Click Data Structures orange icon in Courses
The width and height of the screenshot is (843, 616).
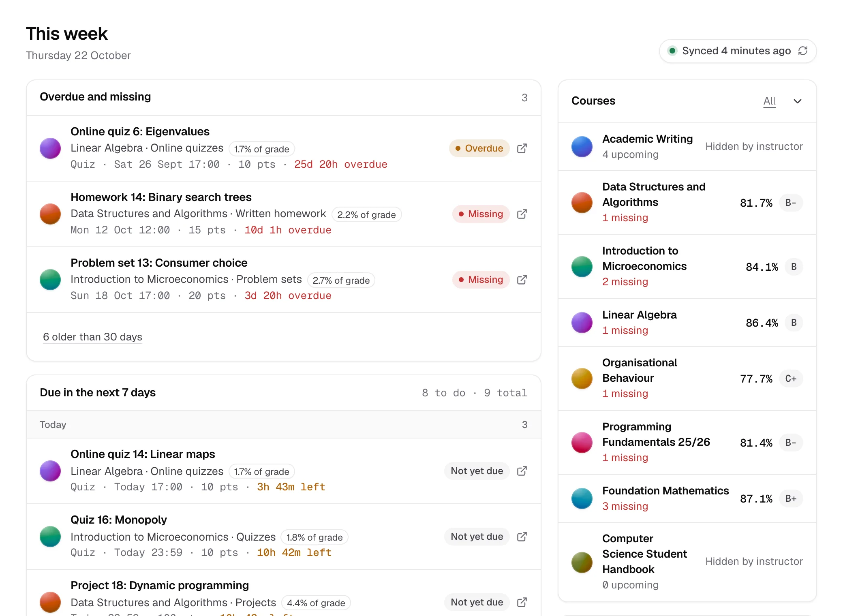click(x=582, y=203)
